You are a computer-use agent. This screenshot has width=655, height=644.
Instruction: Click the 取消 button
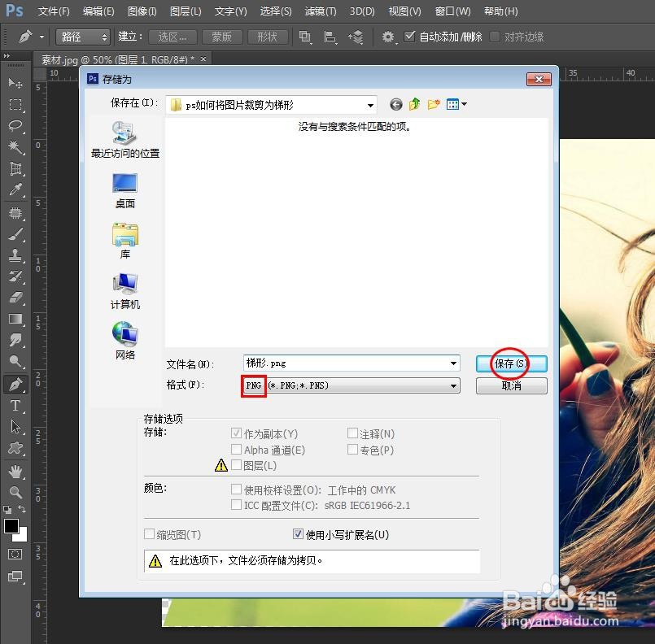511,385
